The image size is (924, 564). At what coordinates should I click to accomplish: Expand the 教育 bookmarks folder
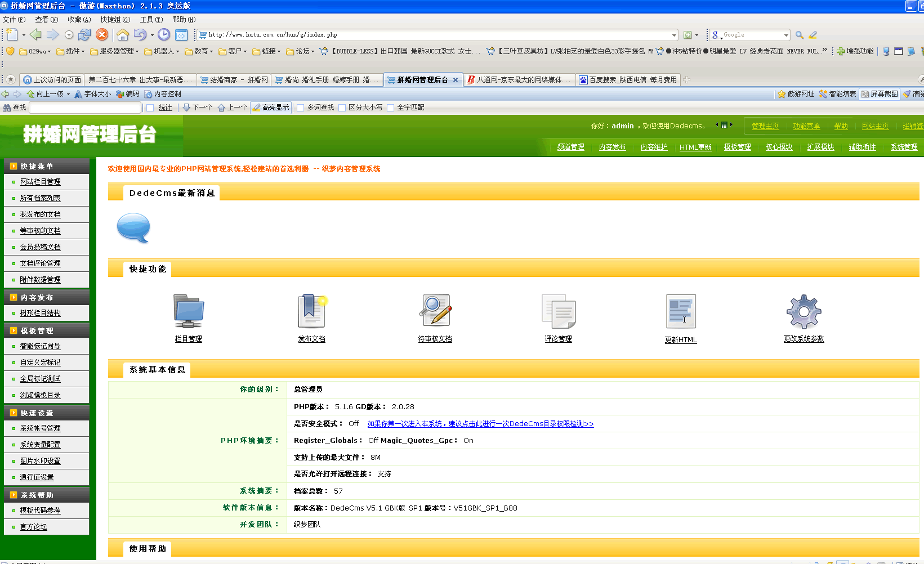pos(199,51)
